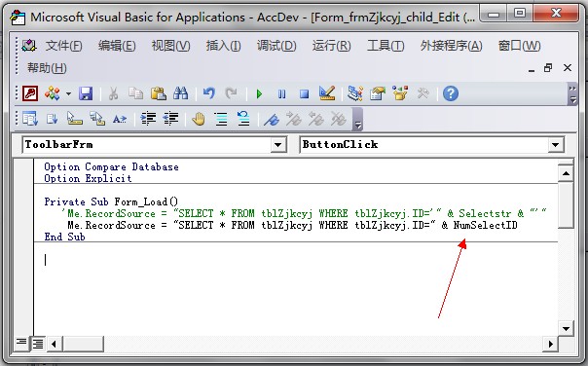This screenshot has height=366, width=588.
Task: Toggle Design Mode icon
Action: 327,93
